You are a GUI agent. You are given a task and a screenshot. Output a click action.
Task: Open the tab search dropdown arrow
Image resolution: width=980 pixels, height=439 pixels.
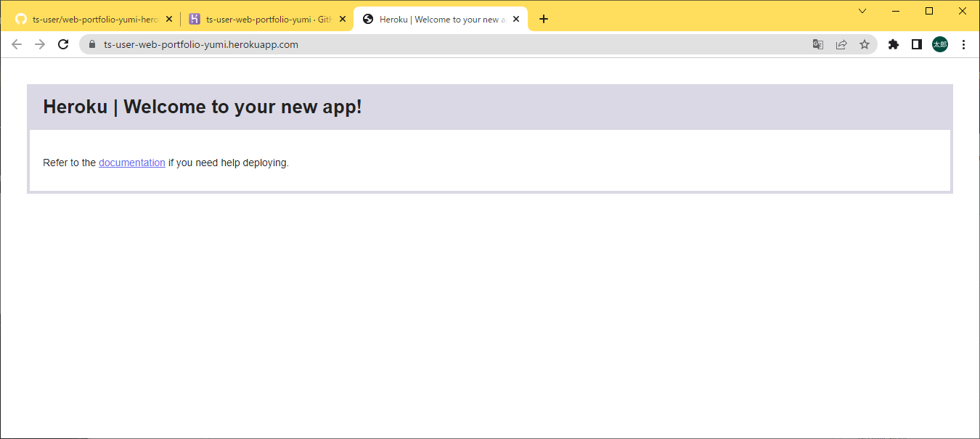click(x=862, y=11)
